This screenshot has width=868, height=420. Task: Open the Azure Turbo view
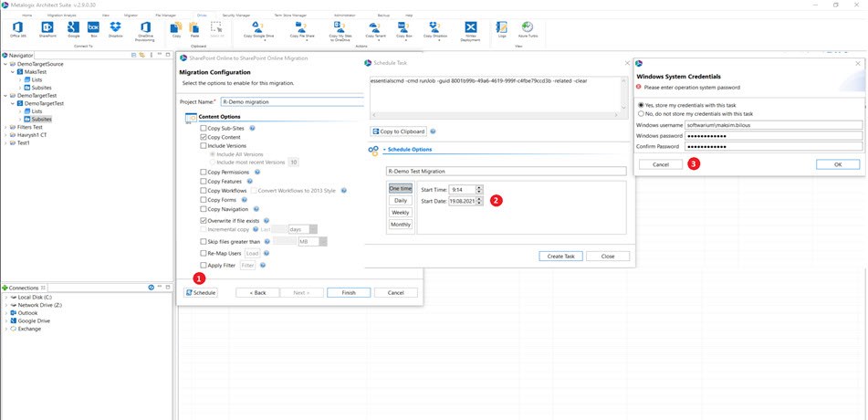point(527,29)
